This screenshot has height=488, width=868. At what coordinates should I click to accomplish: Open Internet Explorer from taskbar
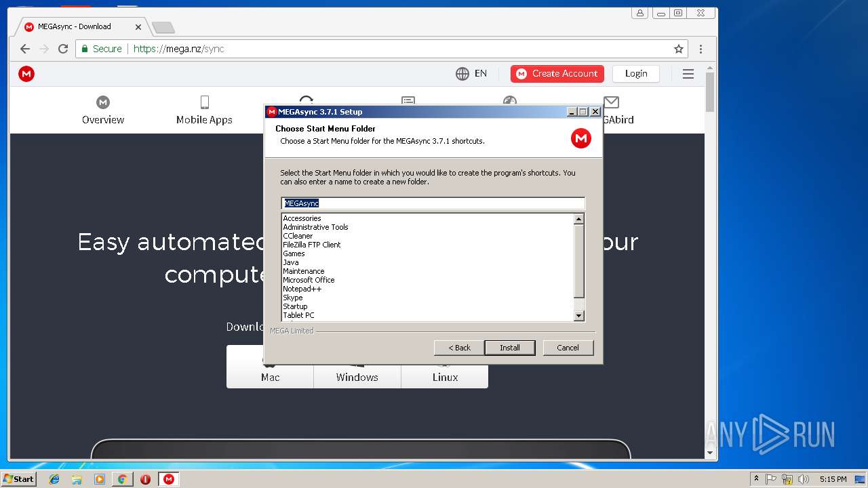point(54,479)
